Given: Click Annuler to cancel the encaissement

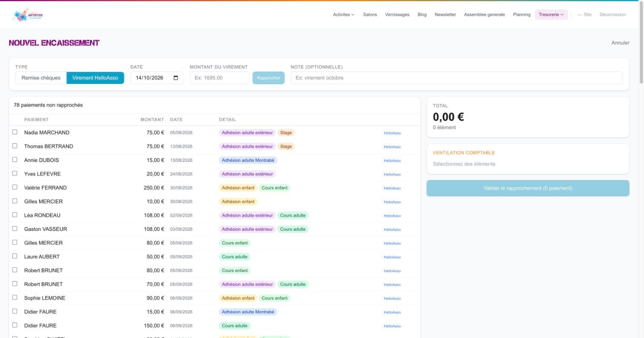Looking at the screenshot, I should tap(620, 43).
